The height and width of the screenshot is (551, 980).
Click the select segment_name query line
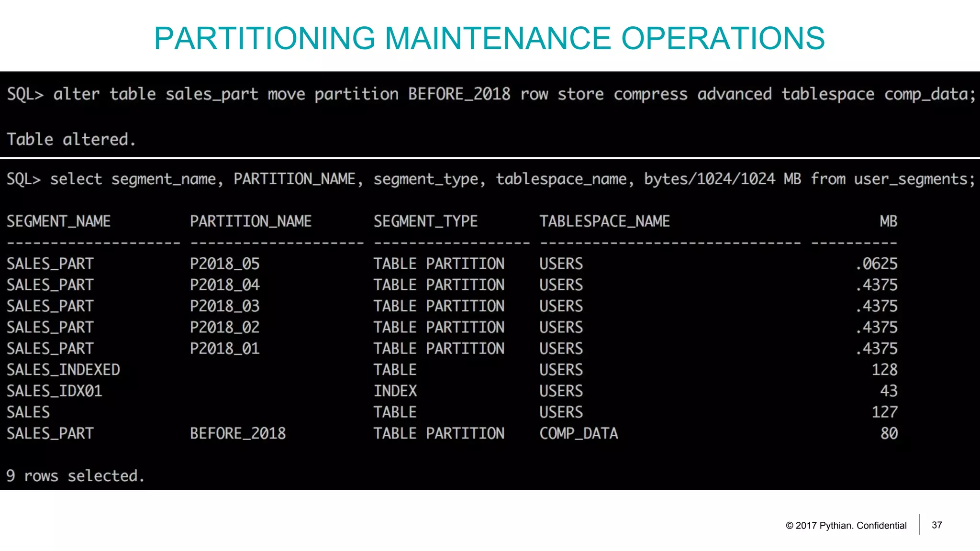tap(490, 179)
